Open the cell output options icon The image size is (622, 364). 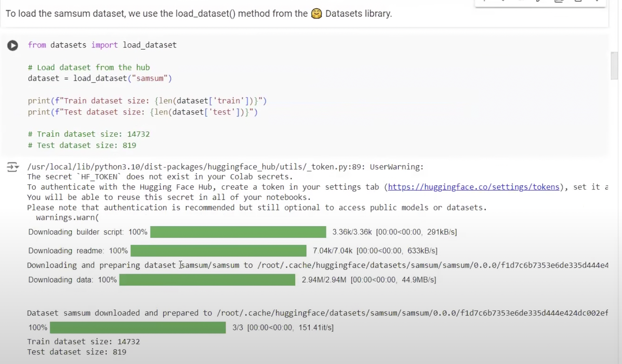point(13,167)
